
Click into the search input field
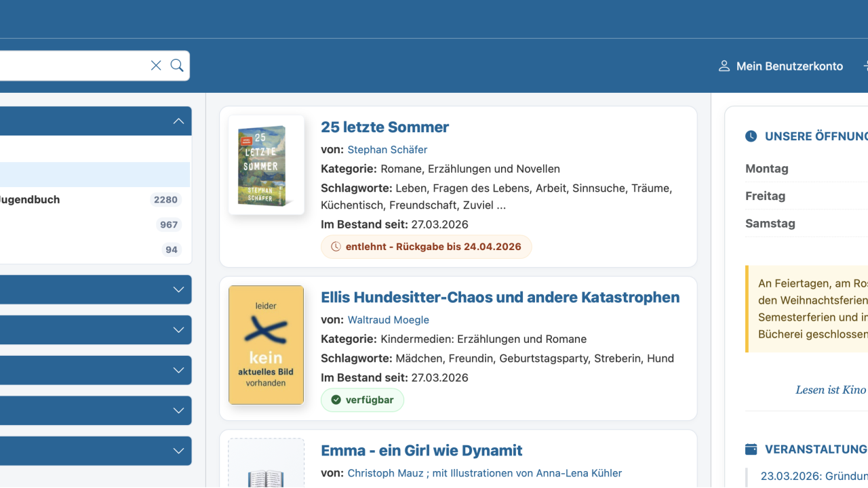tap(68, 66)
